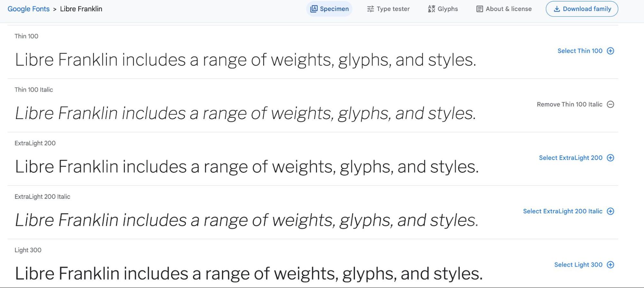Viewport: 644px width, 288px height.
Task: Click the plus icon beside Select Thin 100
Action: pyautogui.click(x=610, y=51)
